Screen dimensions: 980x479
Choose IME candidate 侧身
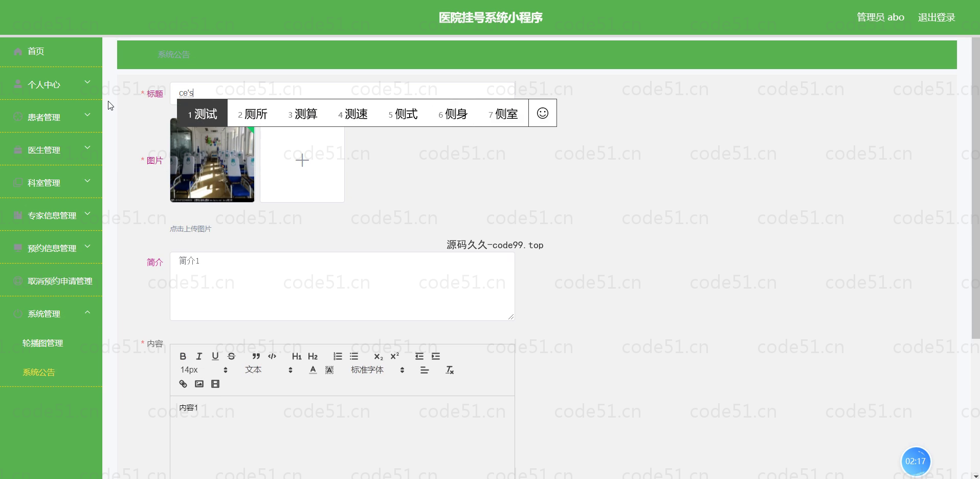pos(453,114)
